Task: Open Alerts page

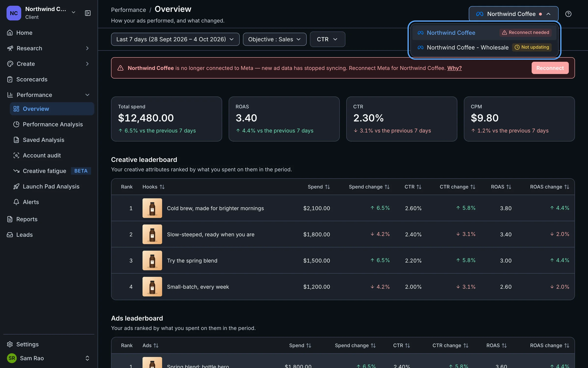Action: (52, 202)
